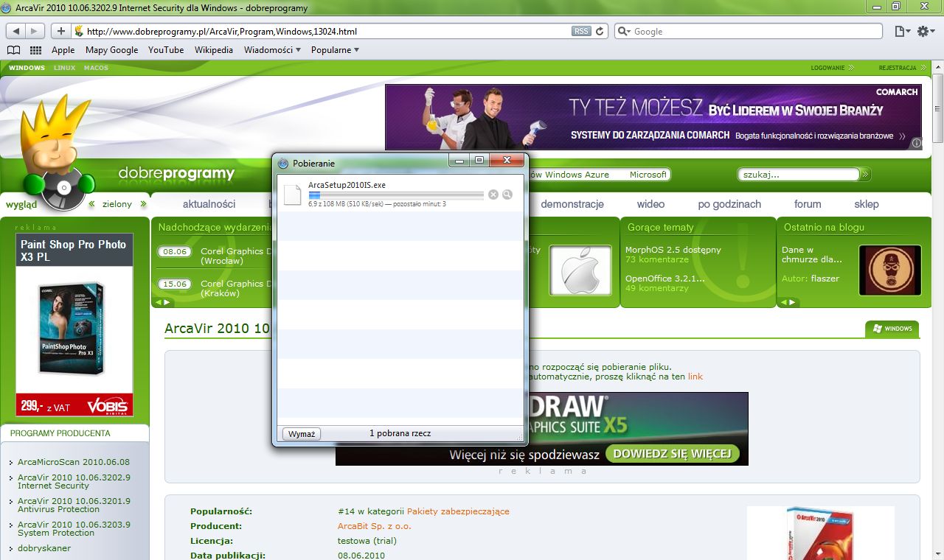Open Popularne bookmarks dropdown
944x560 pixels.
click(335, 50)
